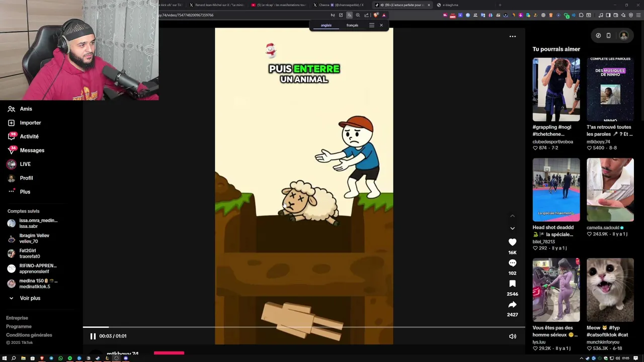
Task: Open the translate popup hamburger menu
Action: [371, 25]
